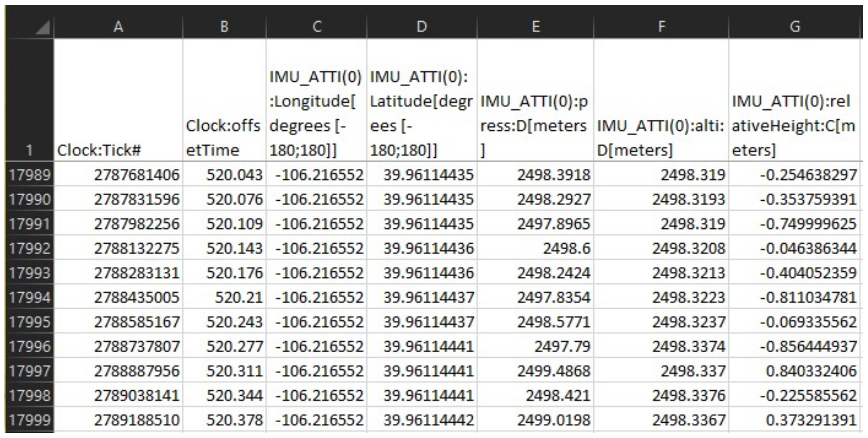This screenshot has height=438, width=868.
Task: Select column A header
Action: point(118,26)
